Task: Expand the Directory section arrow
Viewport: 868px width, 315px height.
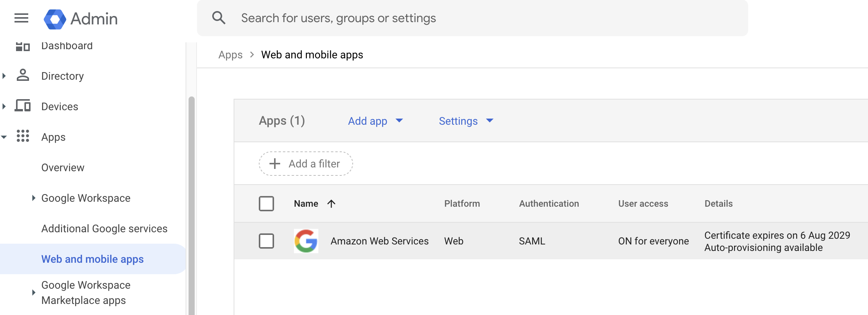Action: pyautogui.click(x=4, y=76)
